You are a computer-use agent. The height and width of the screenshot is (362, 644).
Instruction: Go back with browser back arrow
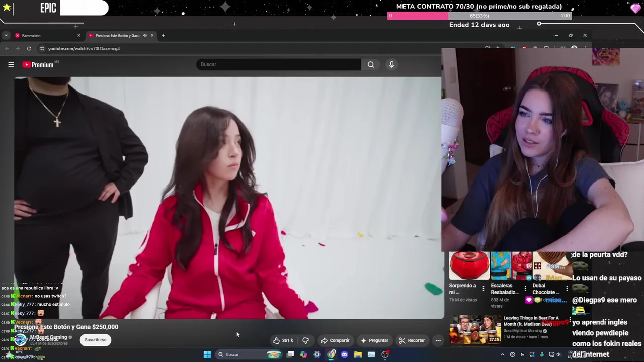(7, 48)
